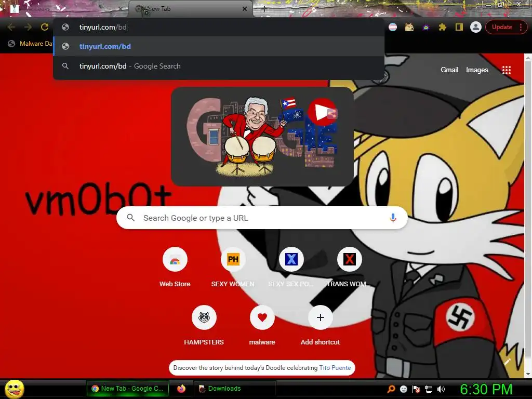Open a new tab with plus button
The image size is (532, 399).
(x=264, y=9)
